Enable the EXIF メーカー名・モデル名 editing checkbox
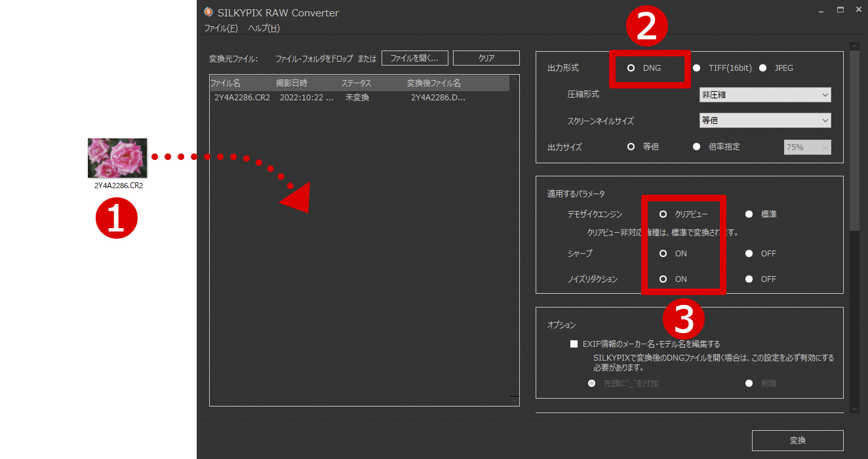868x459 pixels. coord(574,343)
